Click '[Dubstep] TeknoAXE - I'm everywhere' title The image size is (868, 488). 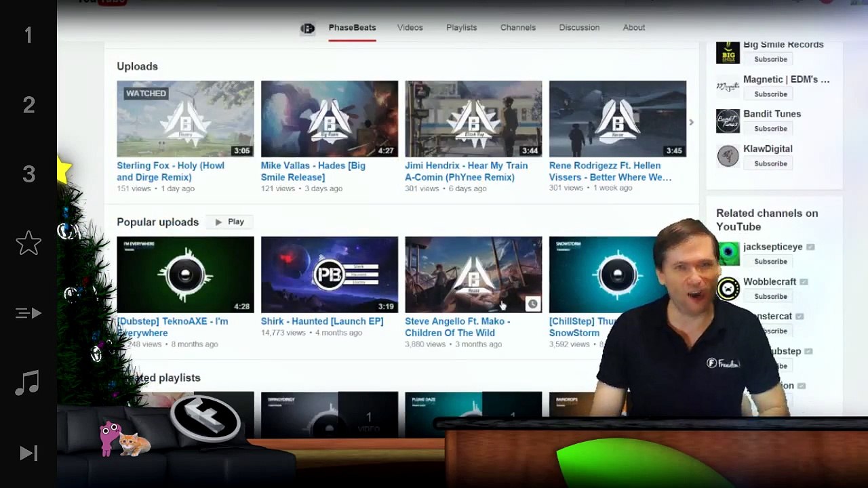[x=172, y=327]
